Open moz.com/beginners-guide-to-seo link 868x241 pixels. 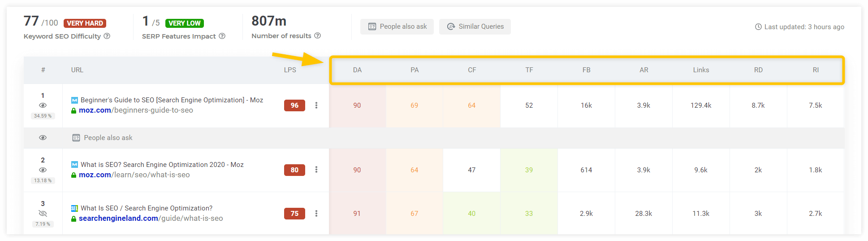point(136,110)
